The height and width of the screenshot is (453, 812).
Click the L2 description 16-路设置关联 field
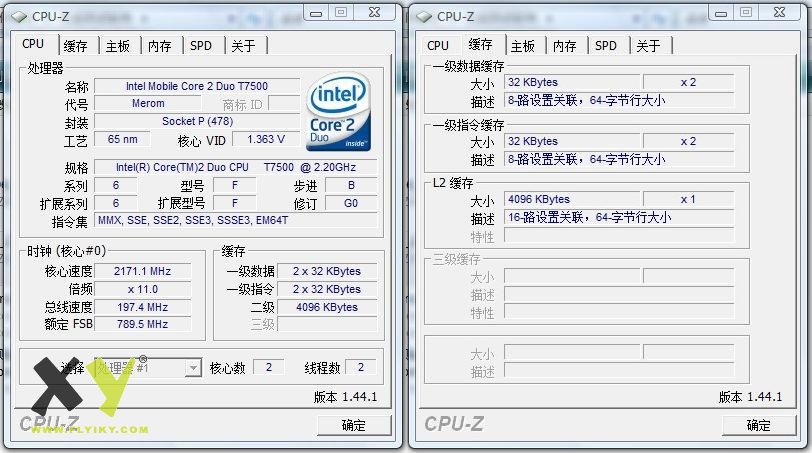point(619,217)
